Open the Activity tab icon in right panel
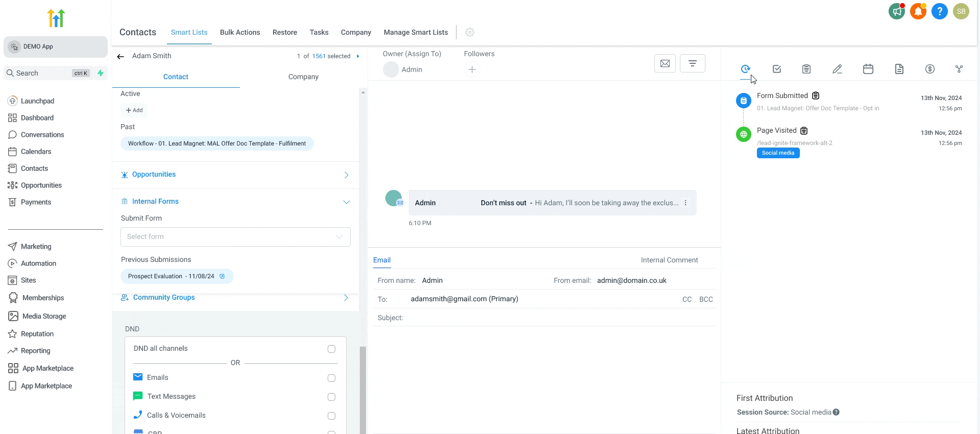This screenshot has height=434, width=980. 745,69
